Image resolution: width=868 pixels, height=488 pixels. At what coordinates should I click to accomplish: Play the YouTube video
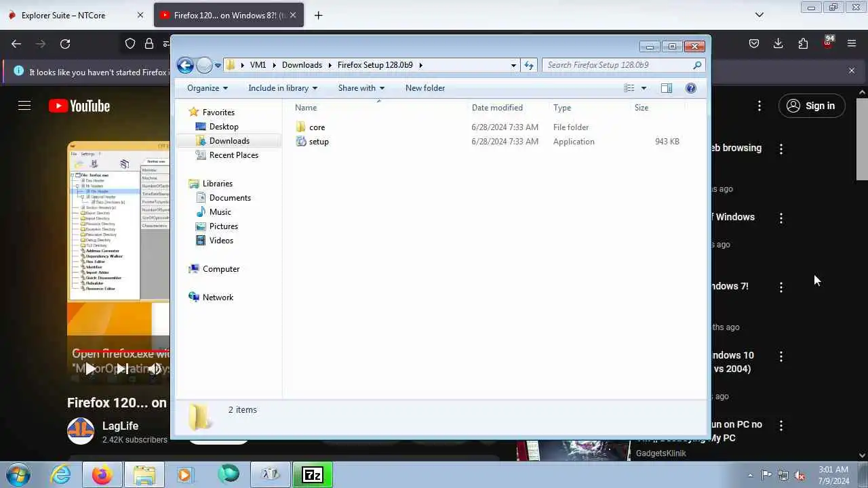pos(90,369)
